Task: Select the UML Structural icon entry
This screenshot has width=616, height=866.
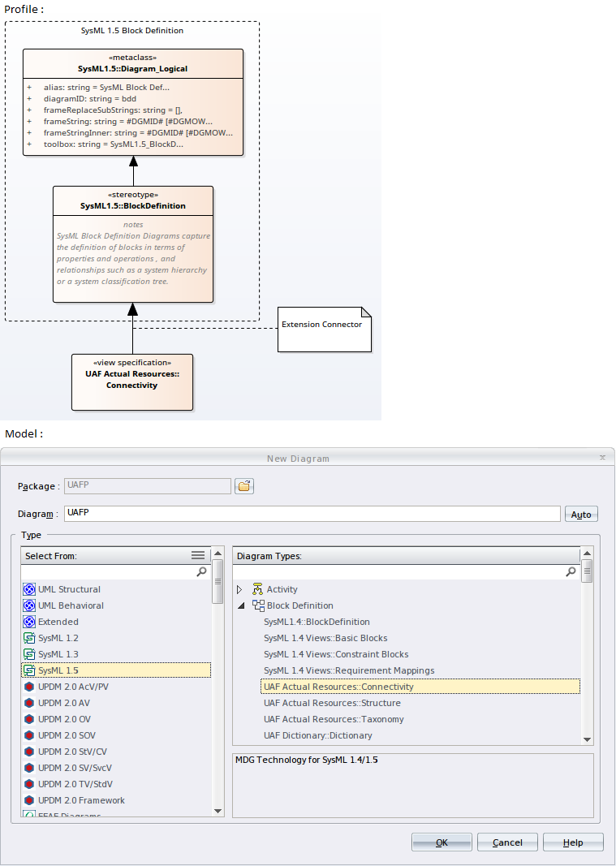Action: pyautogui.click(x=29, y=589)
